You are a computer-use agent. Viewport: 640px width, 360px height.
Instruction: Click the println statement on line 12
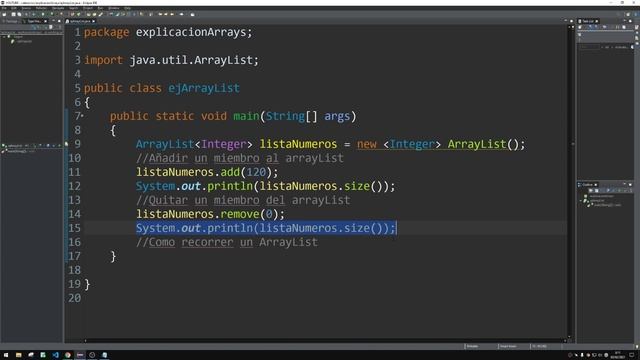(x=266, y=186)
